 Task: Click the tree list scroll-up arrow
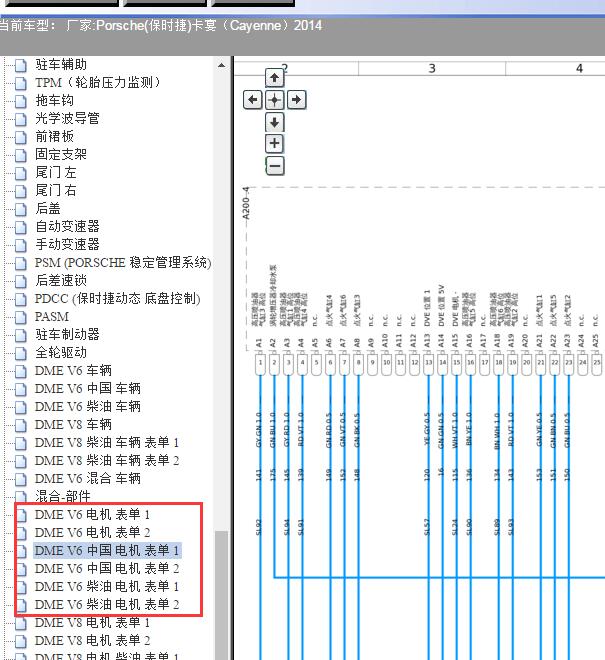221,65
